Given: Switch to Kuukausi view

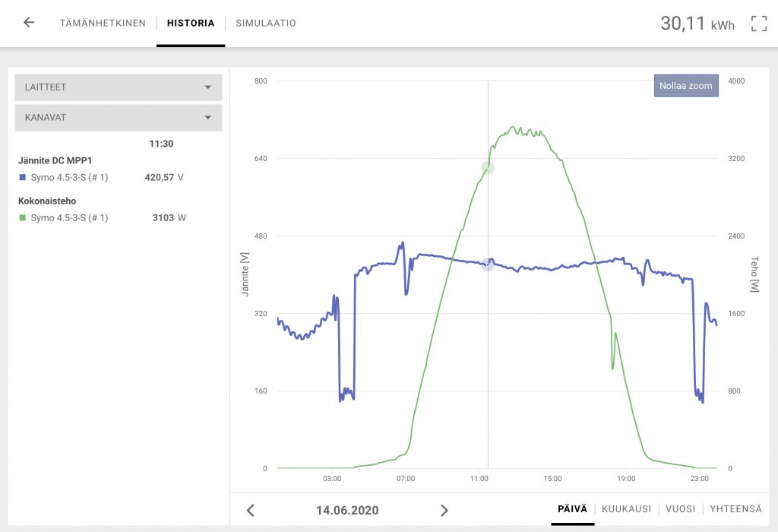Looking at the screenshot, I should click(x=626, y=509).
